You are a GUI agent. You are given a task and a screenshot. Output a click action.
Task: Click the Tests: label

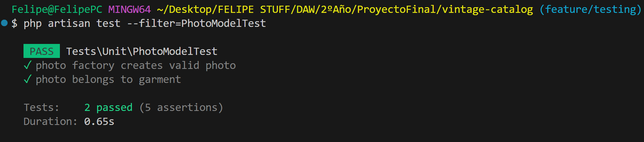pos(42,108)
